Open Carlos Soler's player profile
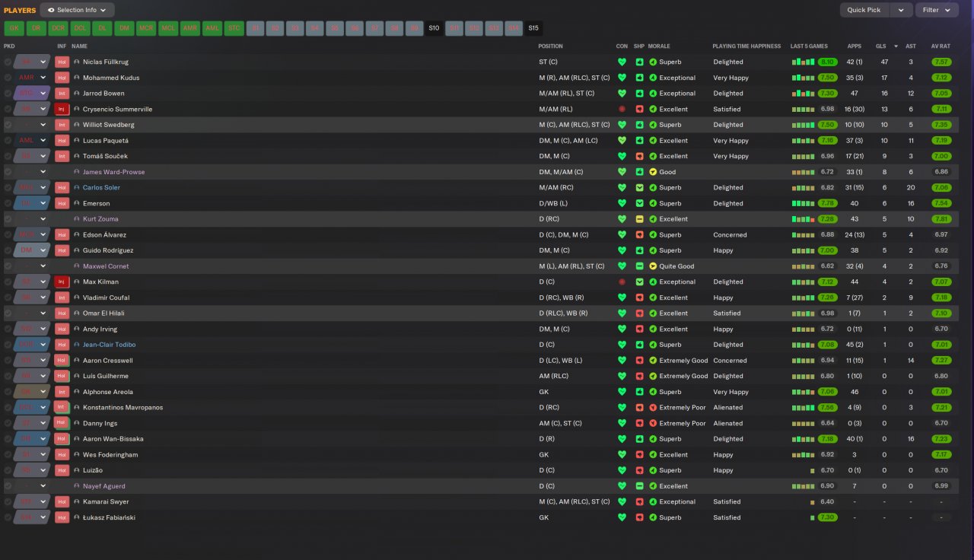Image resolution: width=974 pixels, height=560 pixels. click(101, 187)
